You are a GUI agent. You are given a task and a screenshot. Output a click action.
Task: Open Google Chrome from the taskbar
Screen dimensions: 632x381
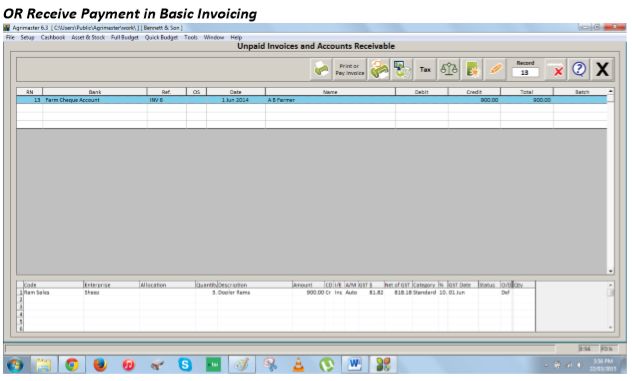tap(72, 365)
